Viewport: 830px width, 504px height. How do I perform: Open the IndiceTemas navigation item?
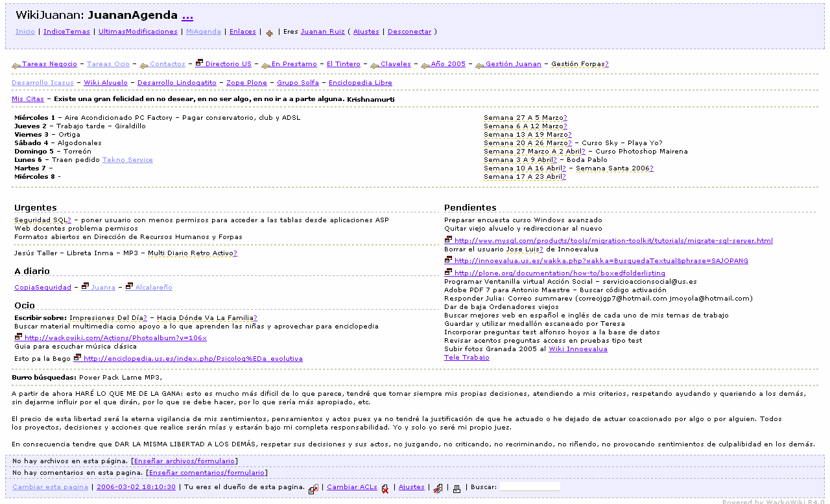tap(67, 31)
